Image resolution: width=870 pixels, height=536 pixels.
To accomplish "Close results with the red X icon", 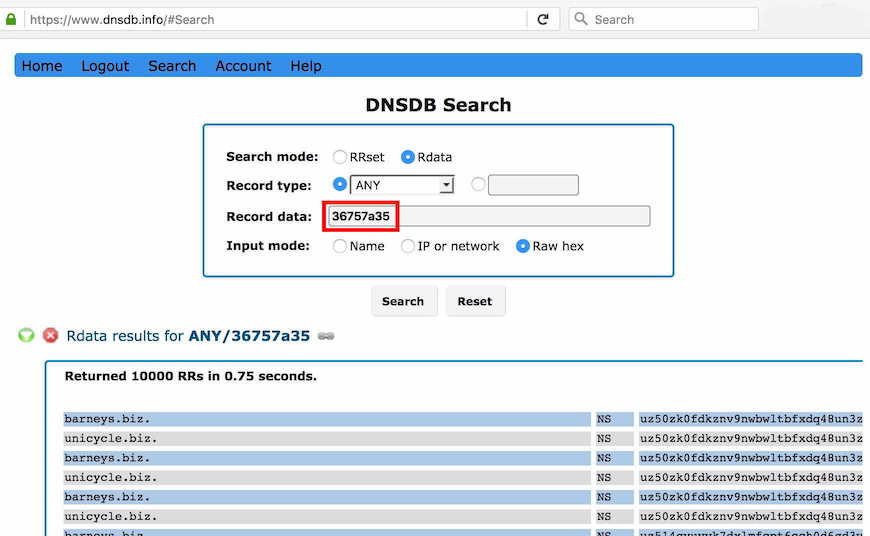I will [x=50, y=335].
